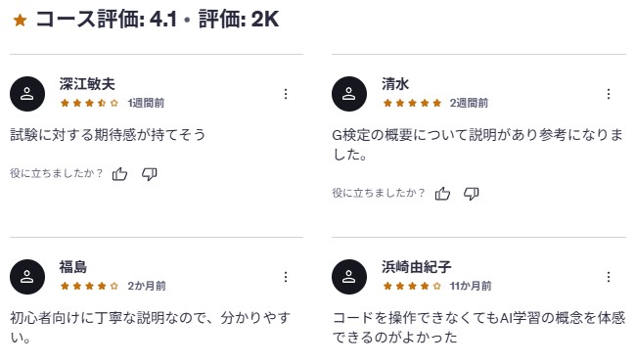Mark 清水's review as helpful with thumbs up

[442, 194]
